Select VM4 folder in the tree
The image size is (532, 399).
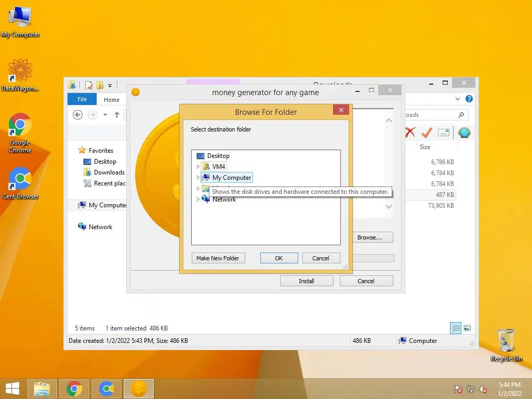tap(214, 167)
